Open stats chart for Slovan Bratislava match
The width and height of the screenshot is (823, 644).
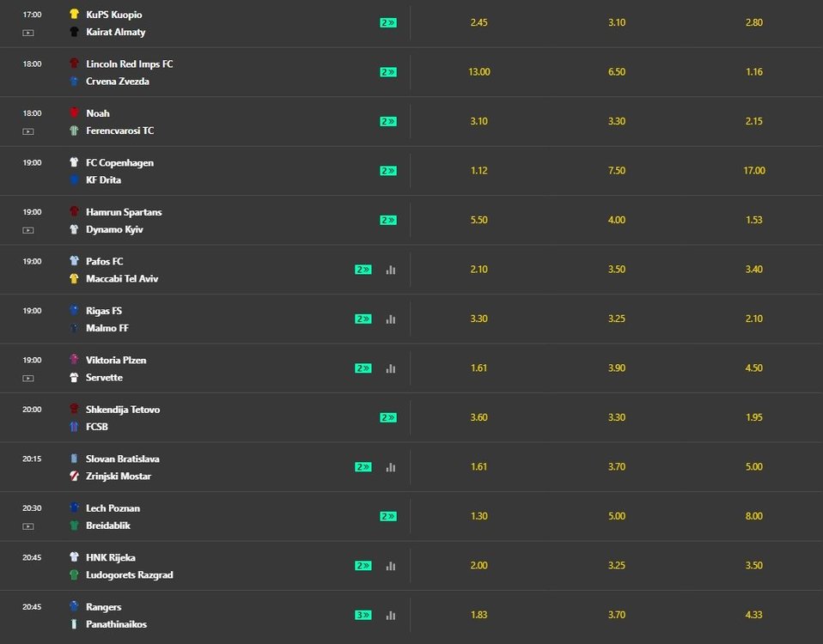coord(391,467)
